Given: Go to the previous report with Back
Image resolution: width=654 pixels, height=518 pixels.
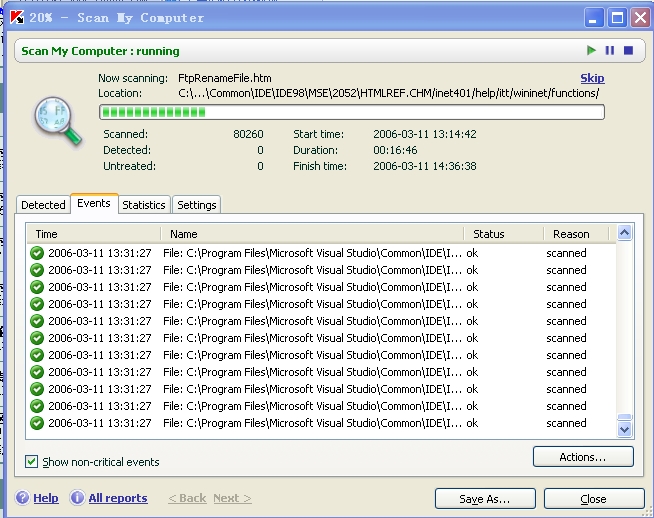Looking at the screenshot, I should coord(187,498).
